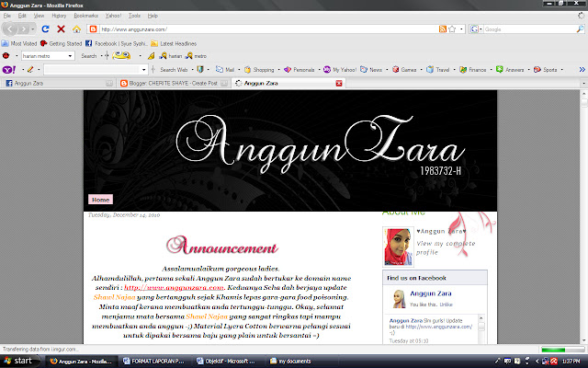Image resolution: width=588 pixels, height=368 pixels.
Task: Open Yahoo Mail from toolbar
Action: (225, 70)
